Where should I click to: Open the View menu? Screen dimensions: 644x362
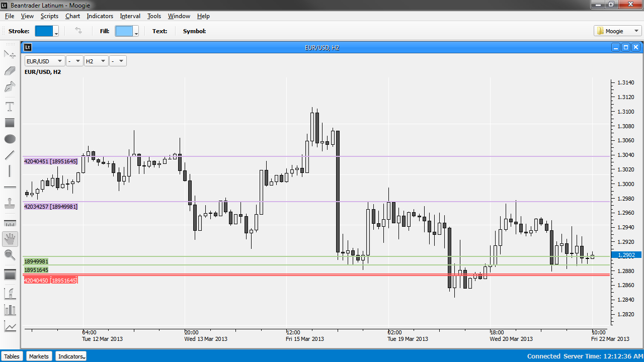coord(27,16)
